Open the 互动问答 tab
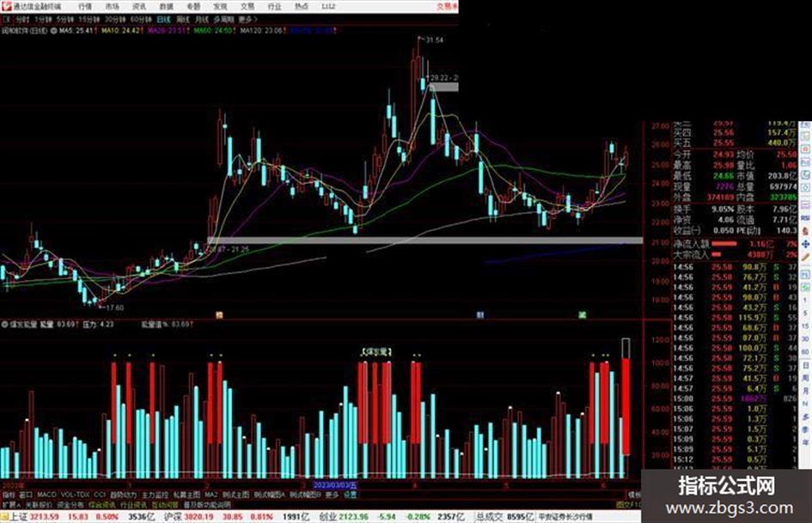The height and width of the screenshot is (523, 812). coord(166,504)
